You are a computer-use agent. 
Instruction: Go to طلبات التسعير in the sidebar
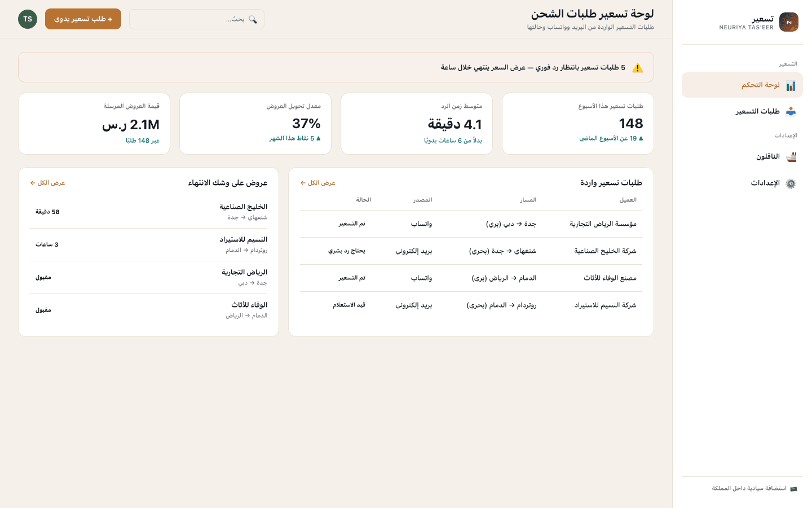click(742, 112)
